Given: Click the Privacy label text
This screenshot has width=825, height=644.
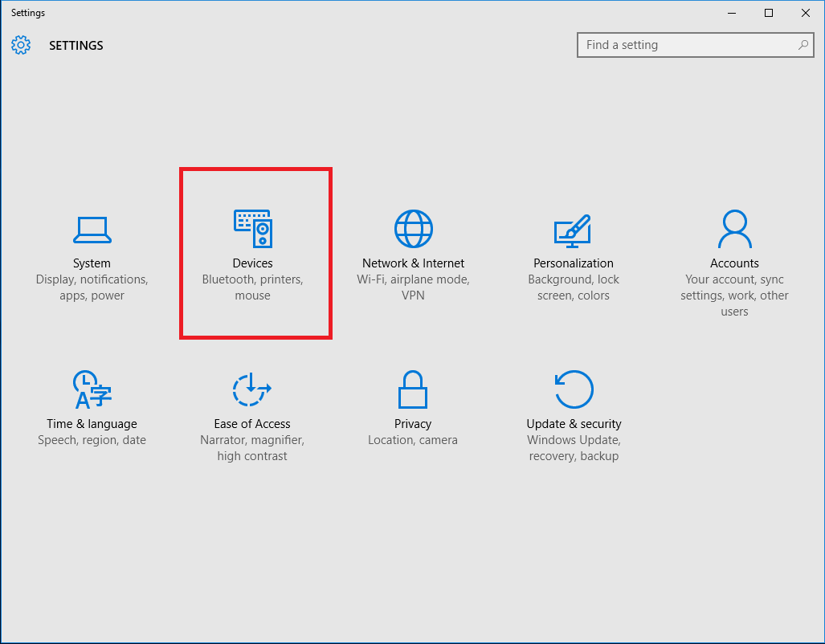Looking at the screenshot, I should click(413, 423).
